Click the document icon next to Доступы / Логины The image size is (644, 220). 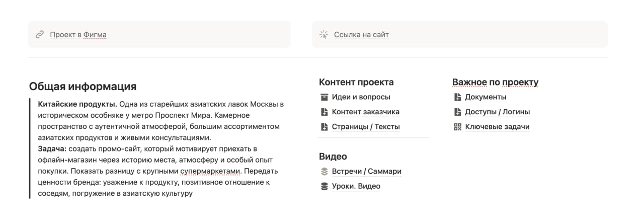pyautogui.click(x=457, y=112)
